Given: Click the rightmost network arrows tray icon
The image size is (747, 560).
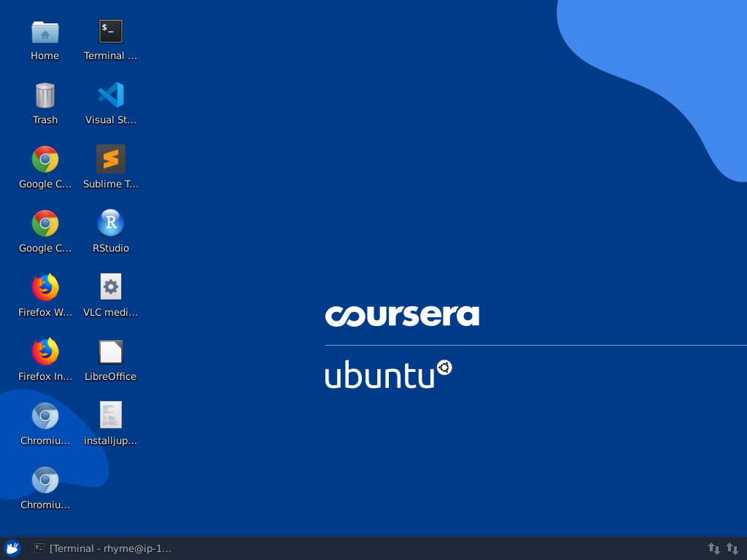Looking at the screenshot, I should 732,548.
